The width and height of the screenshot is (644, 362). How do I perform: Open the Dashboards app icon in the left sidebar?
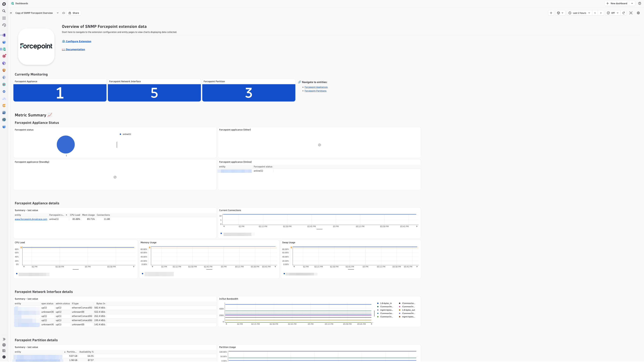coord(4,49)
